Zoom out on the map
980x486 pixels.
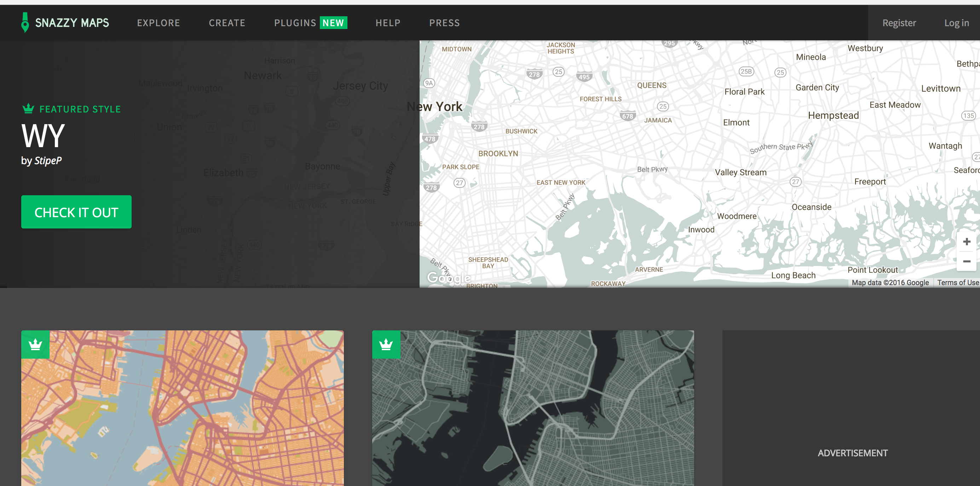click(966, 261)
